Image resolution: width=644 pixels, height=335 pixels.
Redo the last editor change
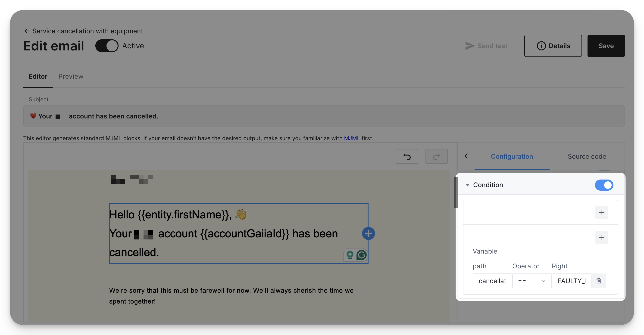point(436,156)
